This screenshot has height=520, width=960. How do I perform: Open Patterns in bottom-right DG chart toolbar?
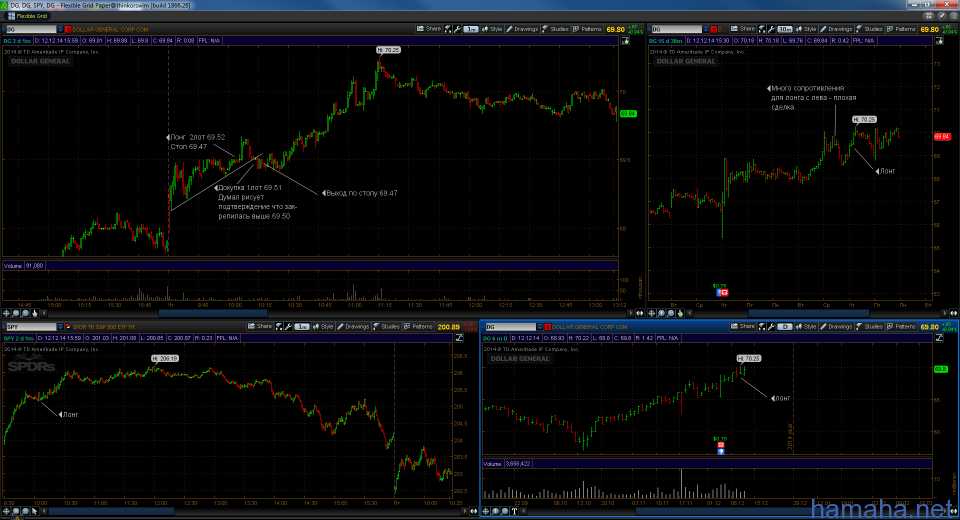902,326
